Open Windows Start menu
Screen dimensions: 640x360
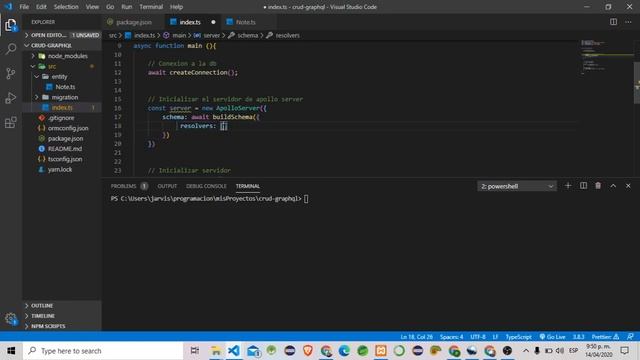click(11, 351)
